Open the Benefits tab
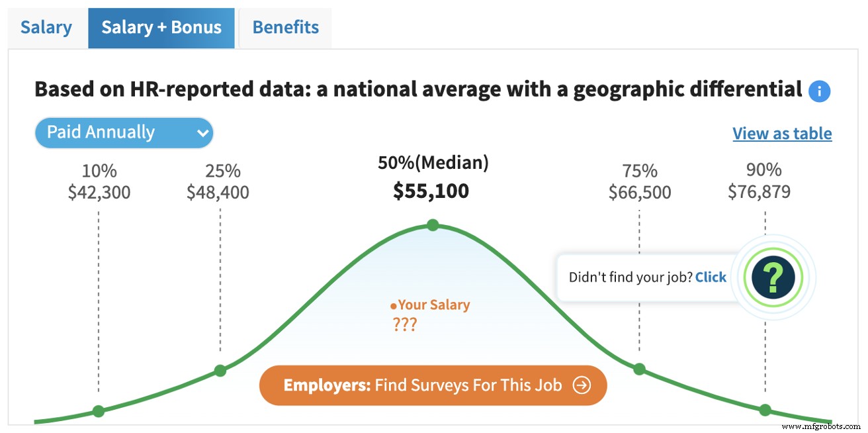Screen dimensions: 868x433 (285, 28)
